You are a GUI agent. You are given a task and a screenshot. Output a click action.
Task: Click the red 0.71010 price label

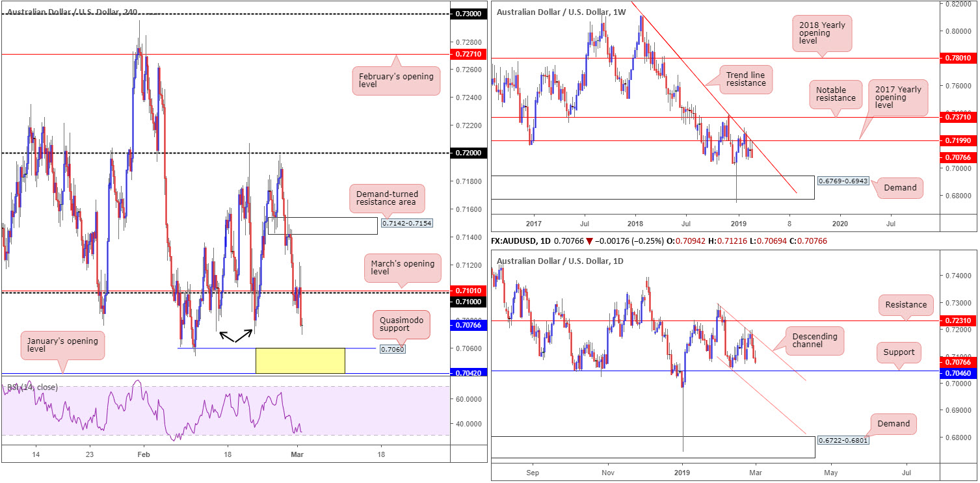(x=468, y=291)
